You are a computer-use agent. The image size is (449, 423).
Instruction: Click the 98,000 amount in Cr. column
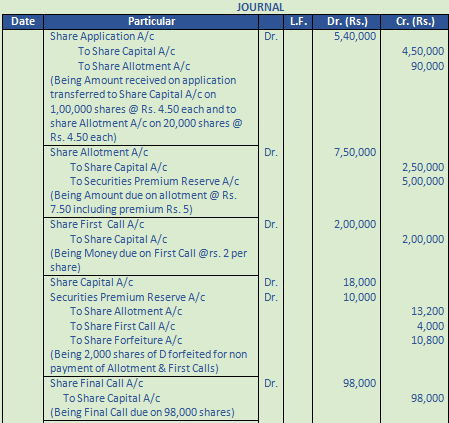point(428,398)
